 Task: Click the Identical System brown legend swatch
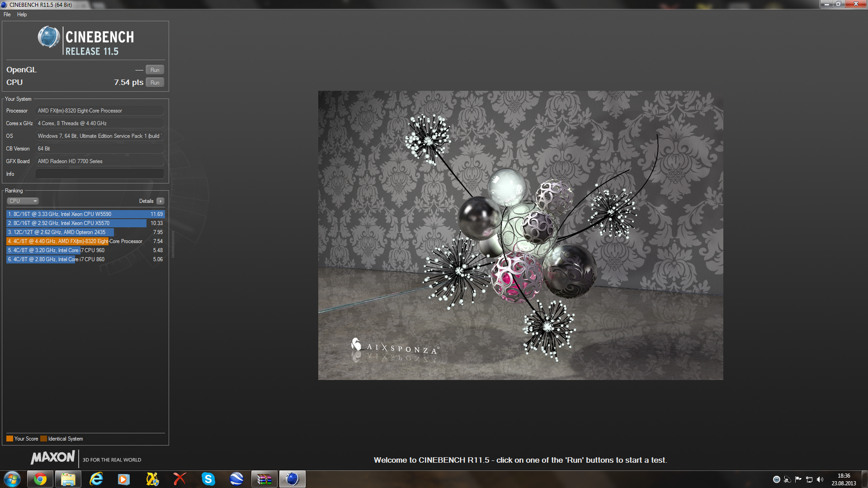pos(43,439)
